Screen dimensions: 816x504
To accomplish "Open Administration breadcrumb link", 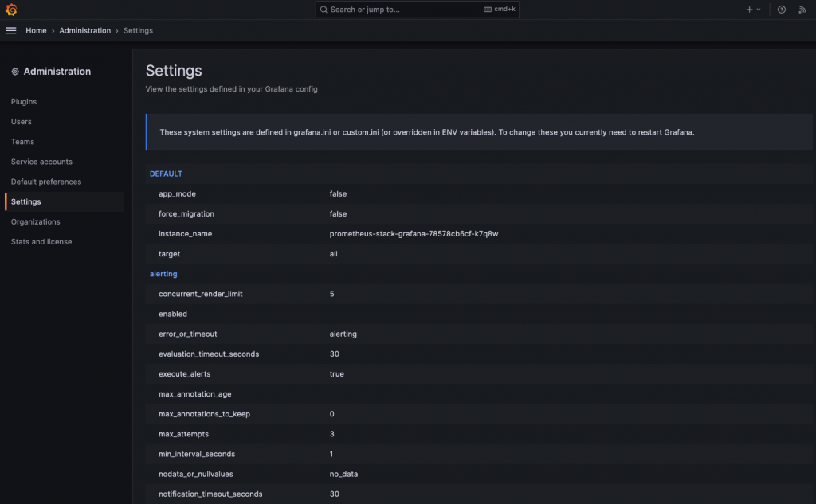I will (x=85, y=30).
